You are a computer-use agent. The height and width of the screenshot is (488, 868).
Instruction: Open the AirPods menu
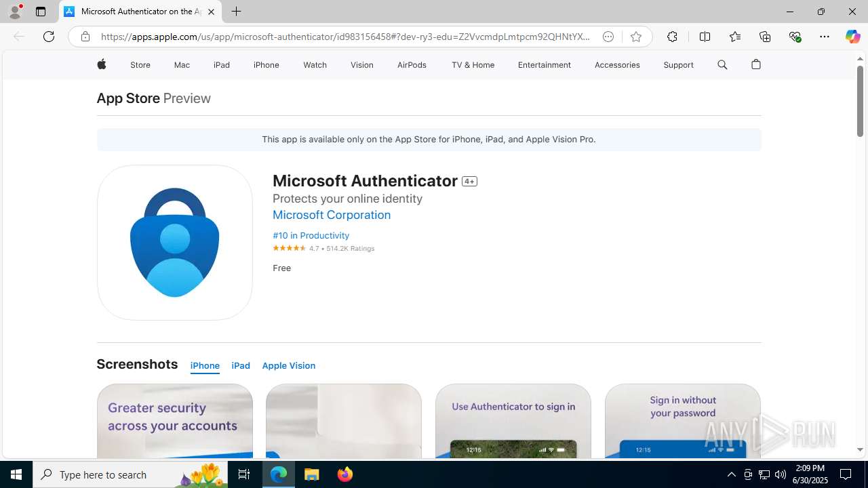point(412,65)
